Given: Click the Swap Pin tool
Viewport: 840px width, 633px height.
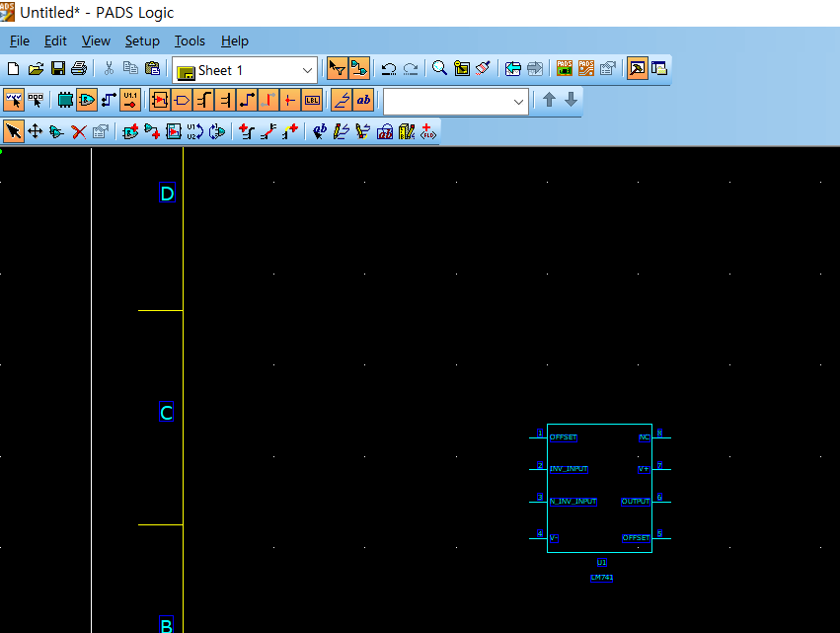Looking at the screenshot, I should (217, 131).
